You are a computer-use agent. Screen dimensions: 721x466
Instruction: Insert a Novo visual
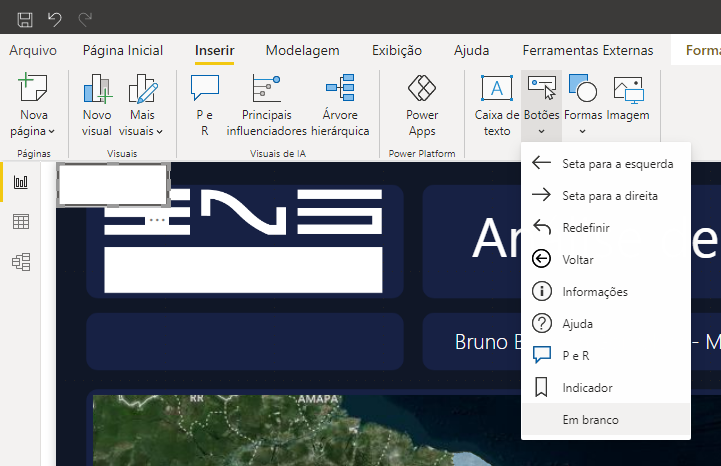pos(97,105)
